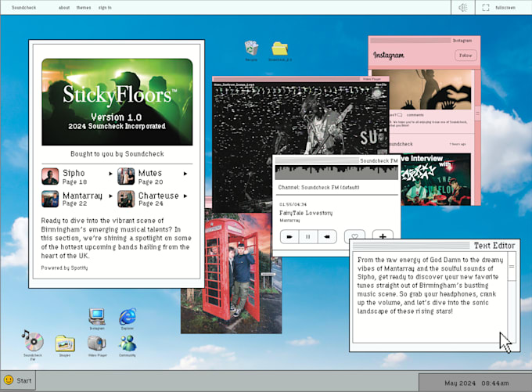Click the 'May 2024 08:44am' taskbar clock
Viewport: 532px width, 392px height.
coord(476,383)
